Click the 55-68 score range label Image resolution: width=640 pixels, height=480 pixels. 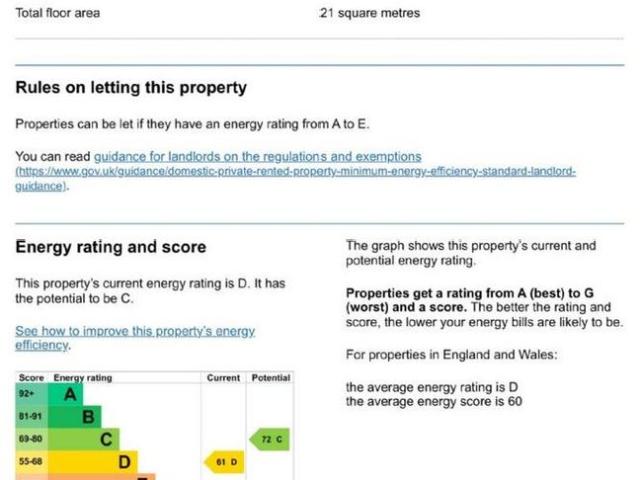[x=31, y=461]
